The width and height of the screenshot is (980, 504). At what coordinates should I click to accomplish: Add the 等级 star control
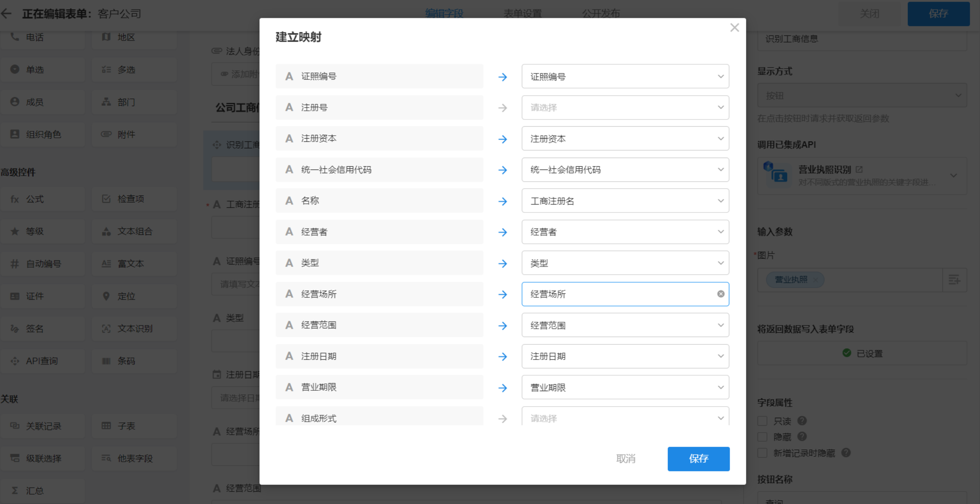click(x=43, y=231)
